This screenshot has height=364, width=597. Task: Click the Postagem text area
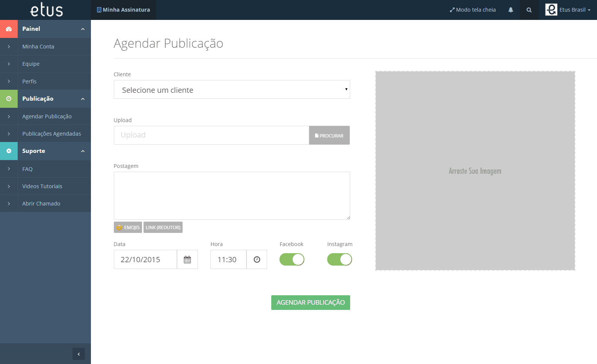coord(232,196)
